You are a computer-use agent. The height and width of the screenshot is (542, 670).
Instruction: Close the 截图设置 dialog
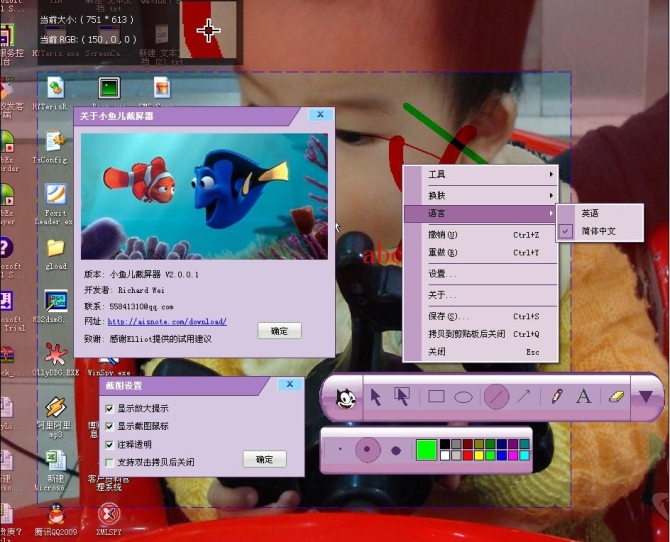click(x=290, y=384)
